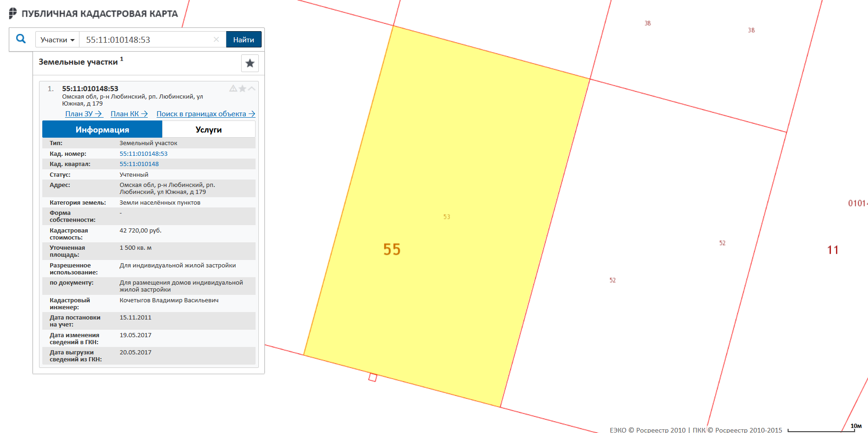Open the План КК link

tap(129, 114)
